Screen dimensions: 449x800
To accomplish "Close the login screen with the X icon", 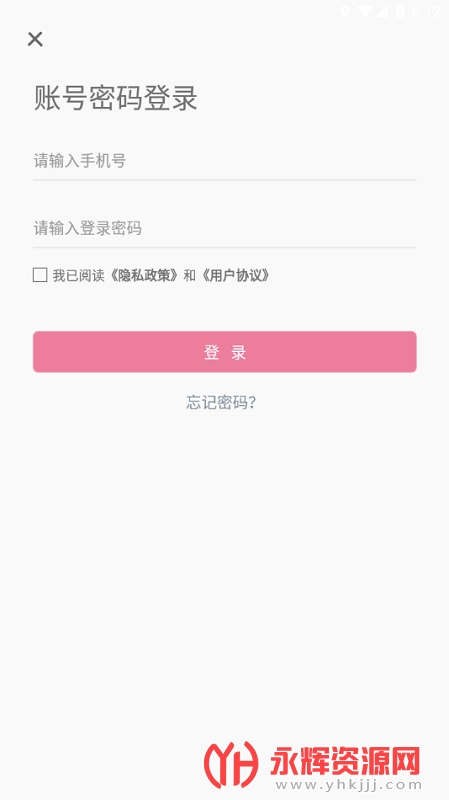I will pos(35,39).
